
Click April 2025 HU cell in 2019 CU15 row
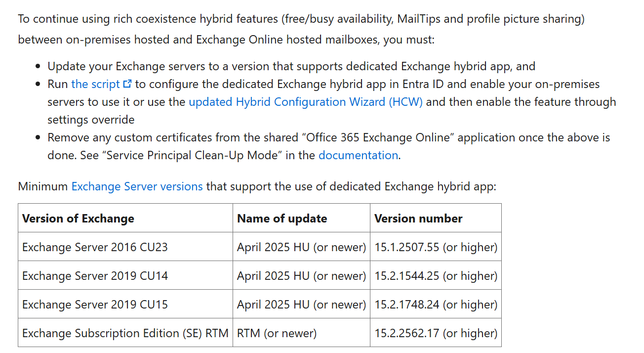tap(301, 304)
